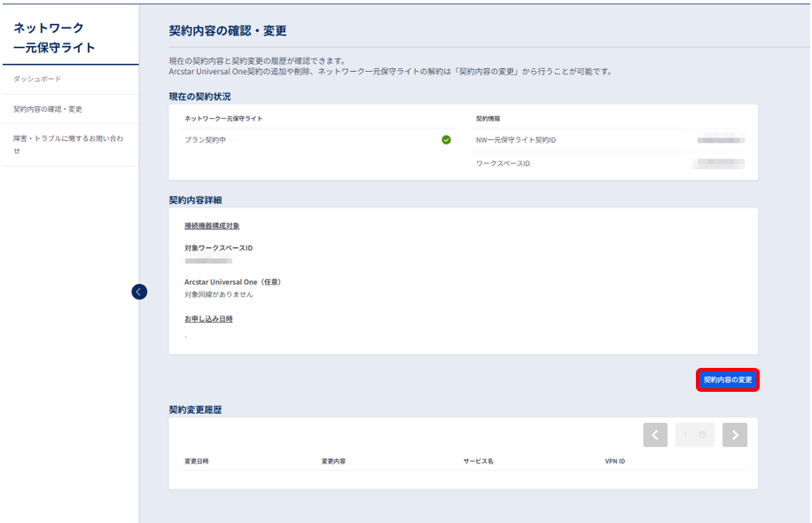Screen dimensions: 812x523
Task: Click the プラン契約中 status row
Action: pos(317,140)
